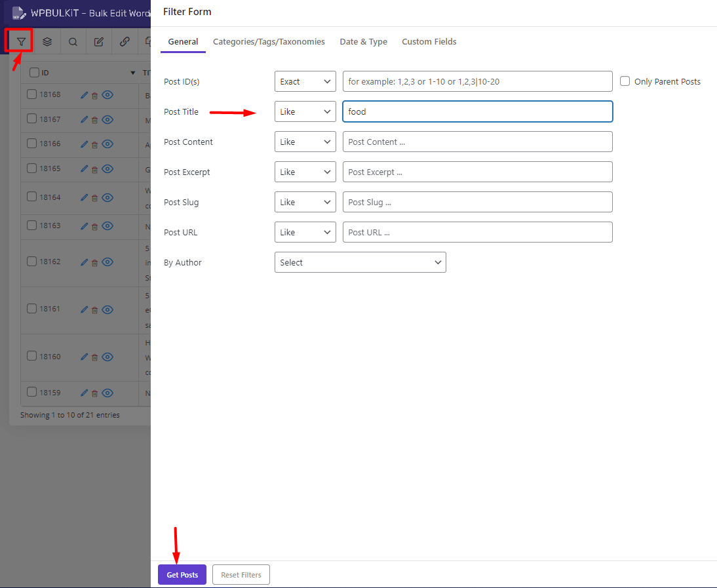Open the bulk edit pencil icon

(x=99, y=41)
